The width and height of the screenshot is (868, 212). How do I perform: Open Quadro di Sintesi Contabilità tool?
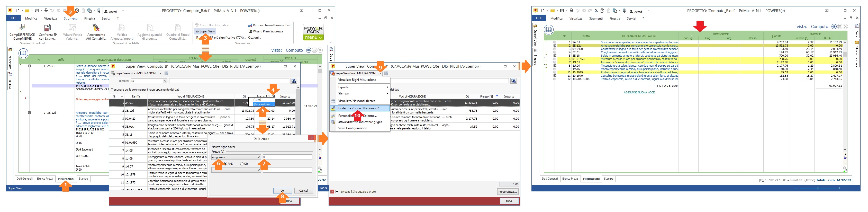point(178,32)
